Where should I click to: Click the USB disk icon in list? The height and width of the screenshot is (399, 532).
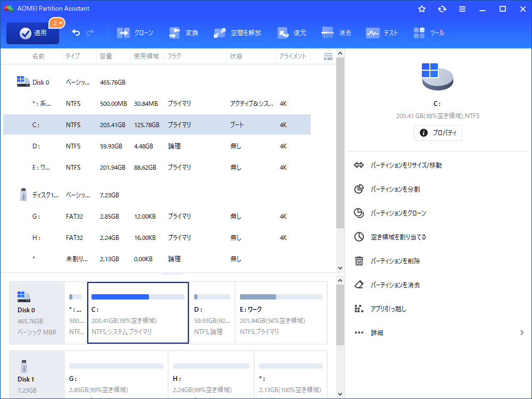coord(23,195)
